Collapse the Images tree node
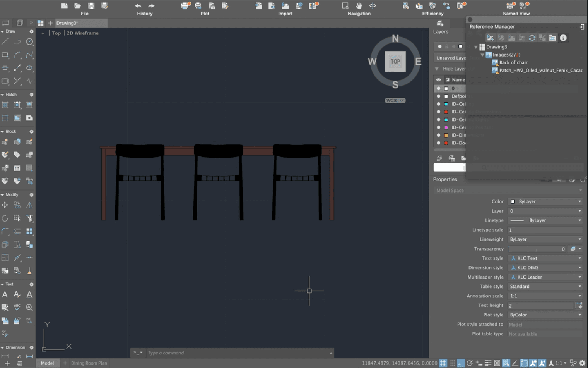The height and width of the screenshot is (368, 588). coord(482,55)
